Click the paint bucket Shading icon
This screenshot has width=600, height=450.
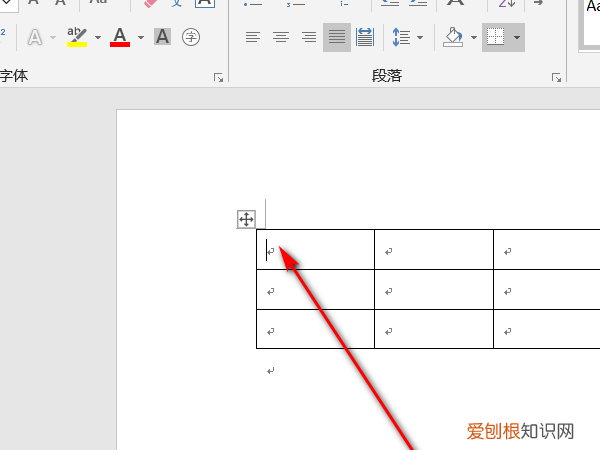453,37
